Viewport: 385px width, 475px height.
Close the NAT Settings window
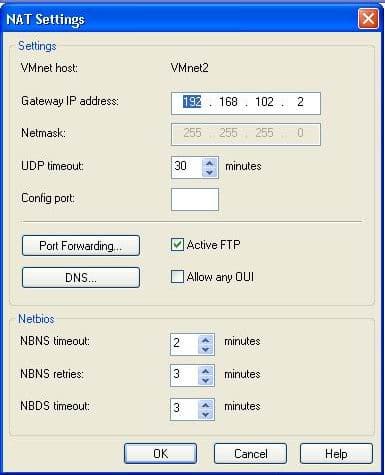click(368, 18)
